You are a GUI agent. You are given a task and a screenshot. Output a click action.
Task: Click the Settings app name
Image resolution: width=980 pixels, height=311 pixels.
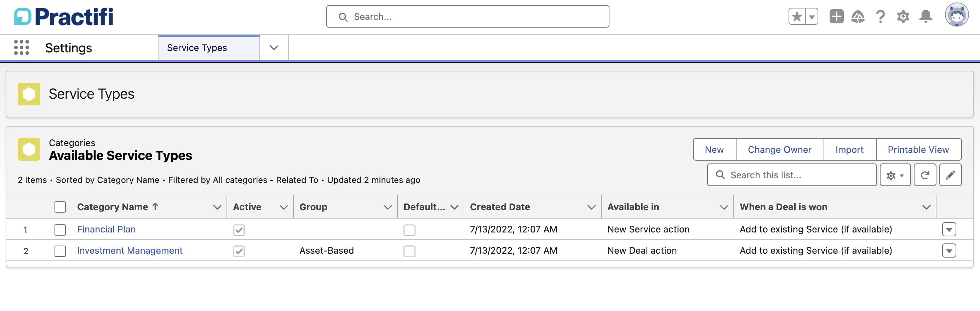tap(68, 48)
